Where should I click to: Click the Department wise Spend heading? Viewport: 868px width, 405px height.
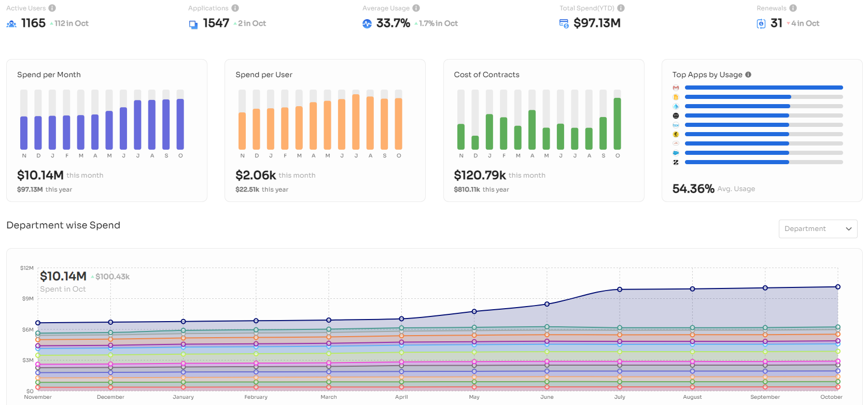pos(63,225)
